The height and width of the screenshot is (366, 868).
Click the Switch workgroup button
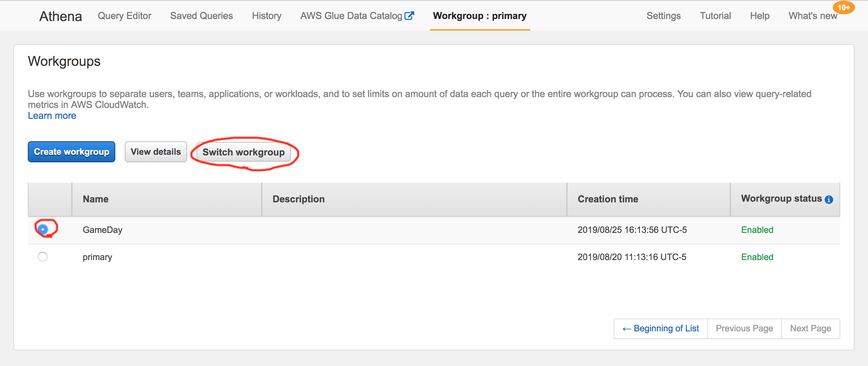click(243, 152)
